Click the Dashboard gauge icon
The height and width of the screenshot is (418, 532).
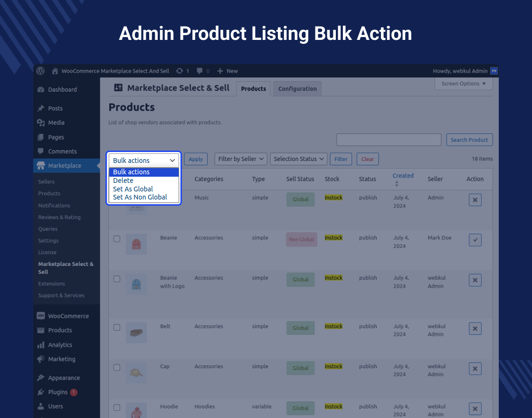41,90
